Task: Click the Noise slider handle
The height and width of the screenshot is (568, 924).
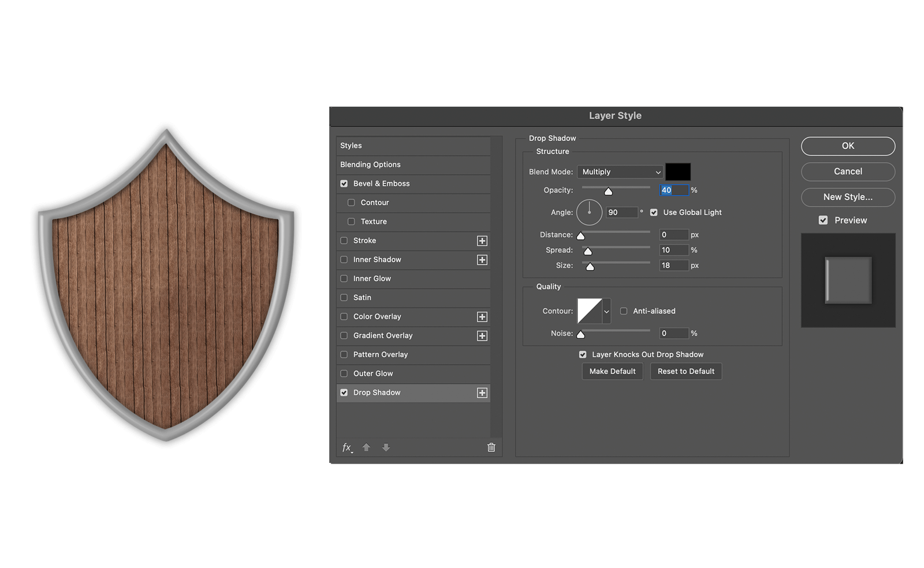Action: 581,335
